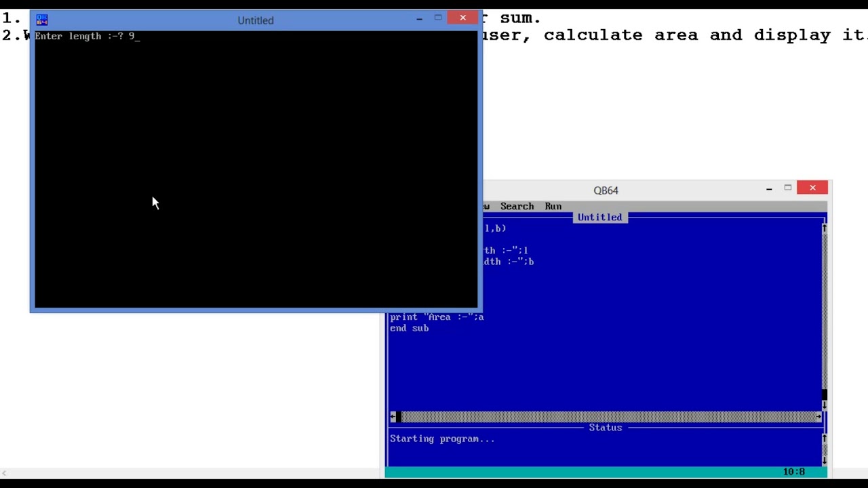Click the code editor vertical scrollbar up arrow
The height and width of the screenshot is (488, 868).
click(825, 228)
